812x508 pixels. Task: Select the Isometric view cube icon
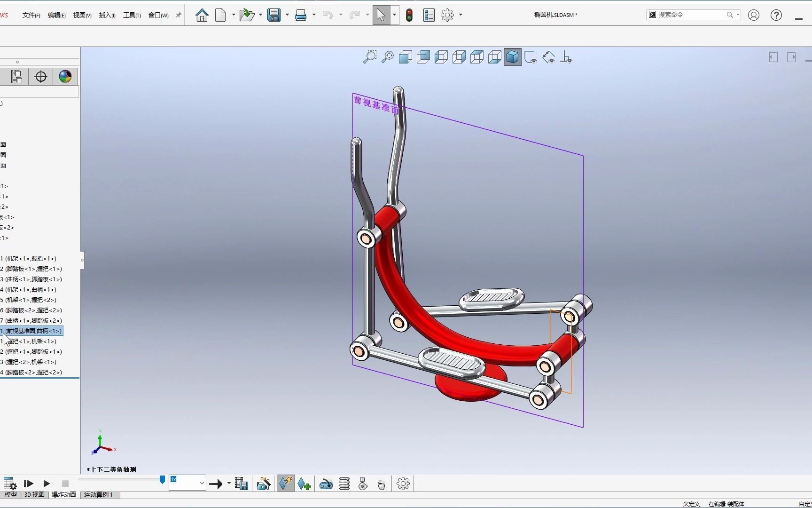click(512, 56)
